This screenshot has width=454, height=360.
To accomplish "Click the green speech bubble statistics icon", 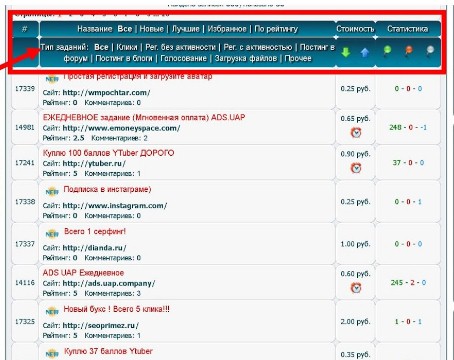I will coord(387,50).
